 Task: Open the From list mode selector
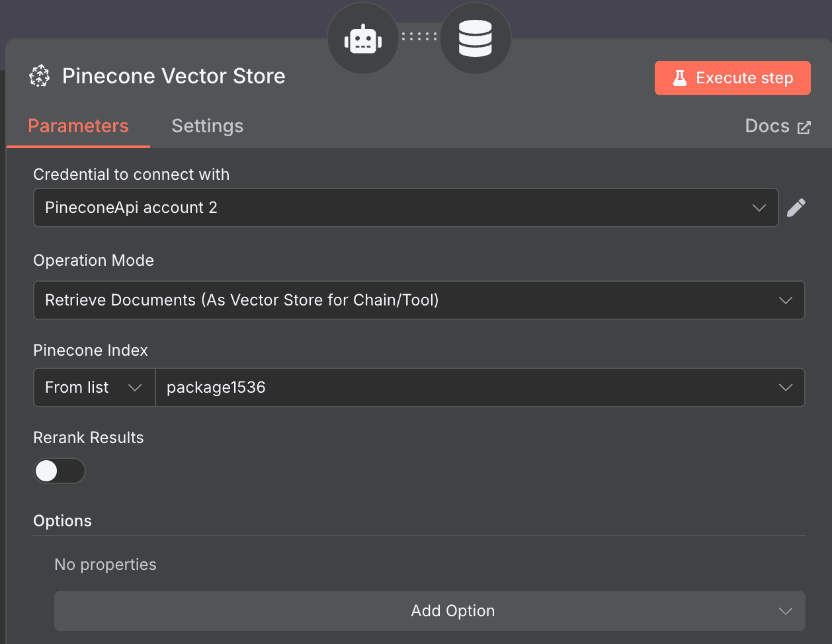(x=94, y=387)
